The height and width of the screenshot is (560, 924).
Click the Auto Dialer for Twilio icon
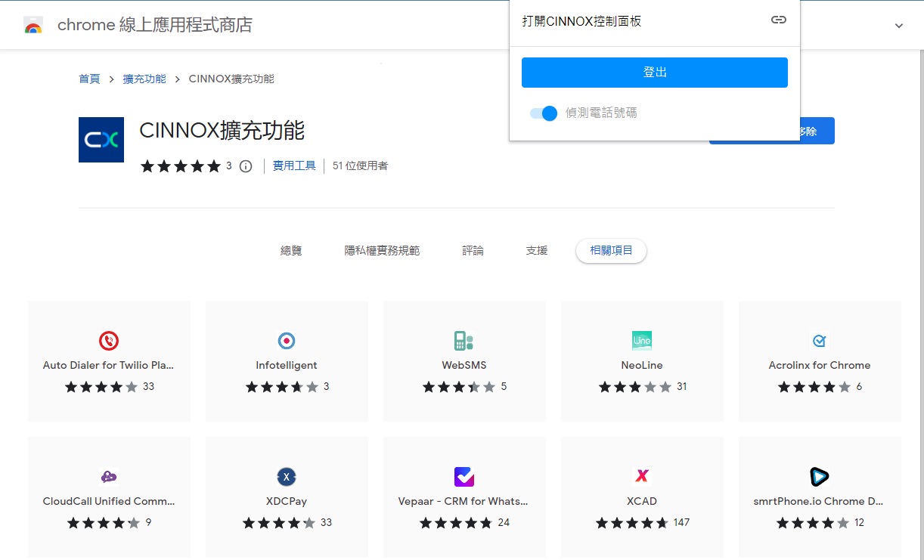click(109, 341)
